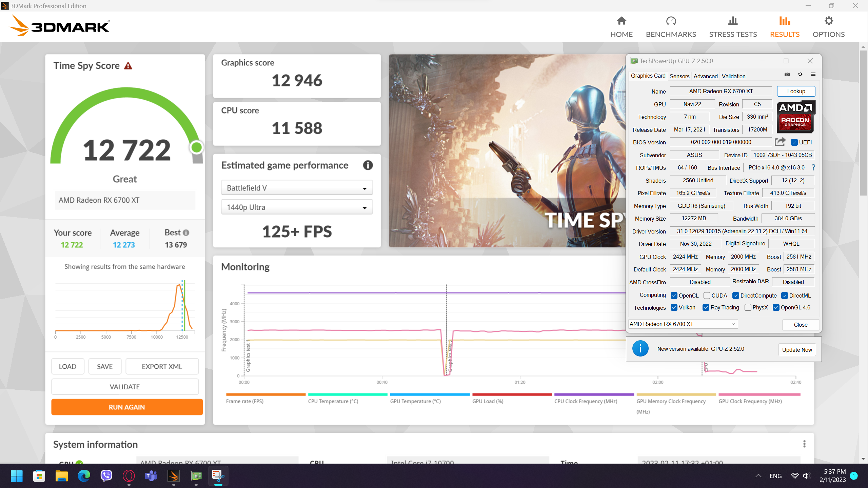Toggle the PhysX checkbox
Viewport: 868px width, 488px height.
click(x=748, y=307)
